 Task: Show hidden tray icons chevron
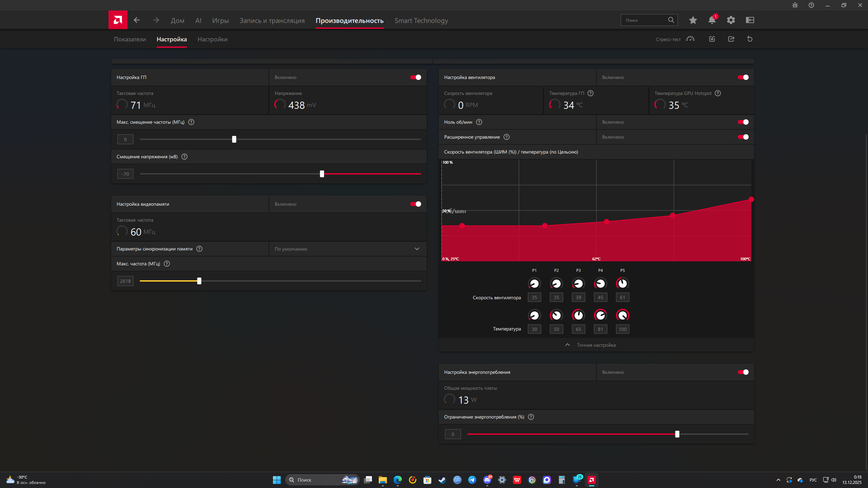(x=778, y=480)
